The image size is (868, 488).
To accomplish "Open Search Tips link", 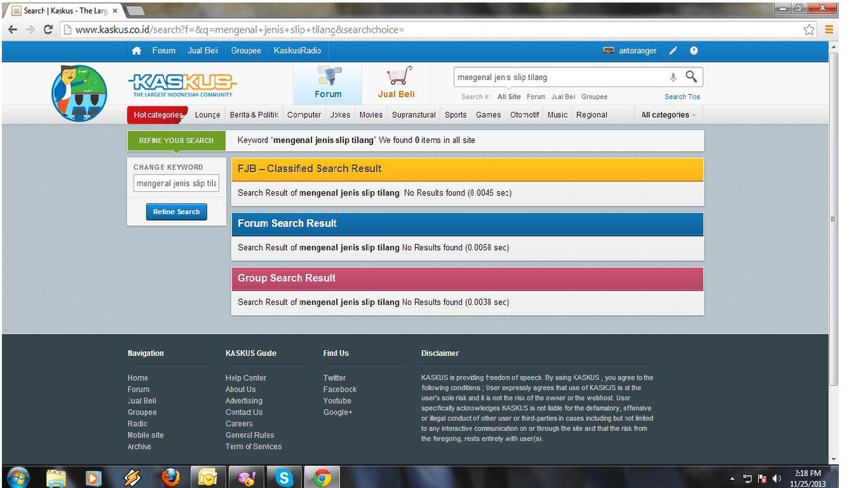I will (x=682, y=97).
